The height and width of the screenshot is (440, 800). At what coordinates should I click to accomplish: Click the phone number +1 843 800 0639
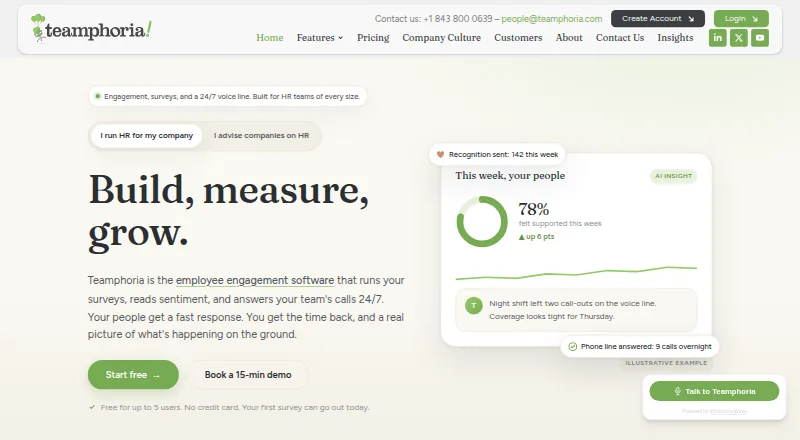[x=458, y=19]
